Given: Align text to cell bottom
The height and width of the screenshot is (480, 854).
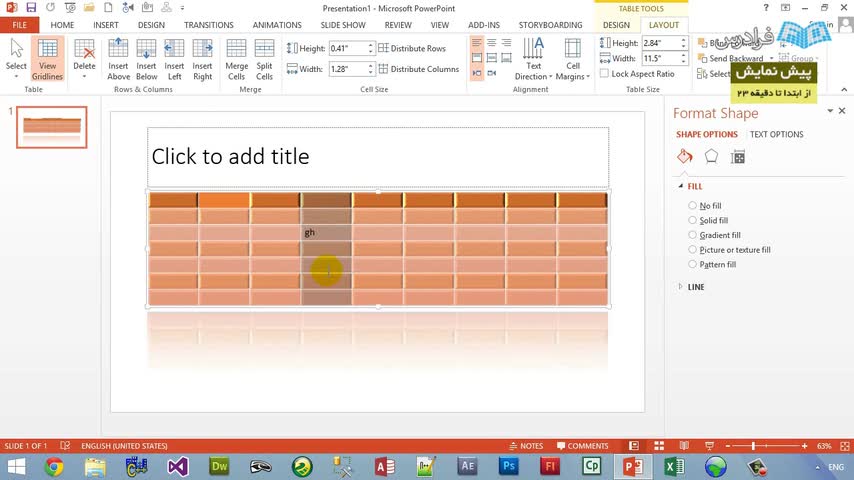Looking at the screenshot, I should (x=507, y=58).
